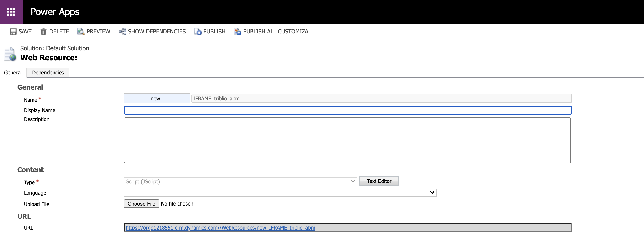Click the 'Description' label
644x247 pixels.
point(37,119)
